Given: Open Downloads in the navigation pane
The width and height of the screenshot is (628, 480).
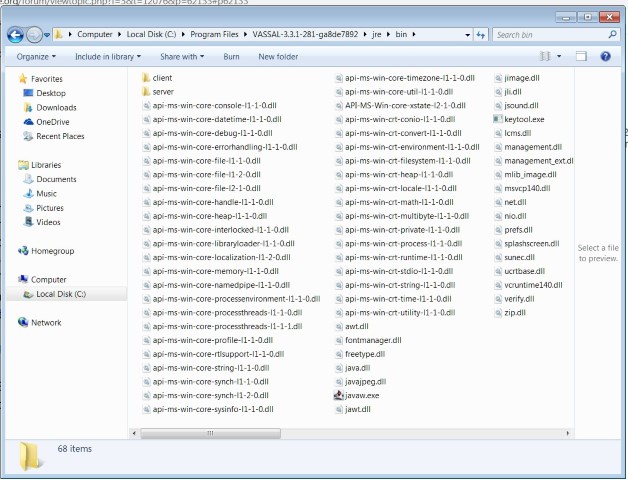Looking at the screenshot, I should (x=56, y=108).
